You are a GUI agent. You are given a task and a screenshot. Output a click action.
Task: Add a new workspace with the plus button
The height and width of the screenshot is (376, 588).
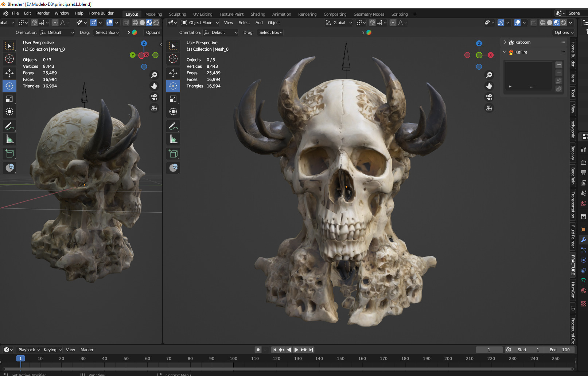coord(415,14)
